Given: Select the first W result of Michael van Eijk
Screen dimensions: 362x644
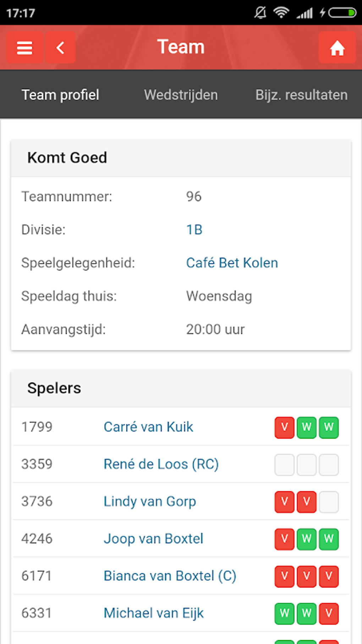Looking at the screenshot, I should click(284, 613).
